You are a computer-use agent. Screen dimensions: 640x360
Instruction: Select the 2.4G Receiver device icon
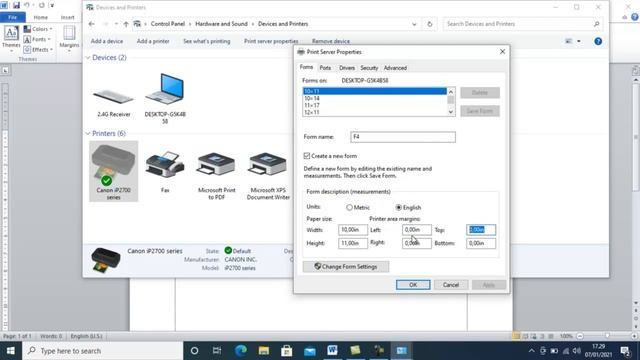[x=113, y=97]
